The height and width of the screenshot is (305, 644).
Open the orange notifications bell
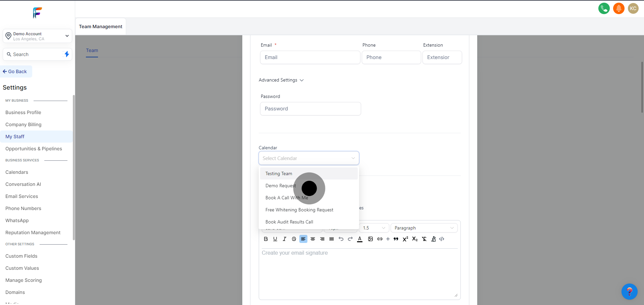[x=618, y=8]
